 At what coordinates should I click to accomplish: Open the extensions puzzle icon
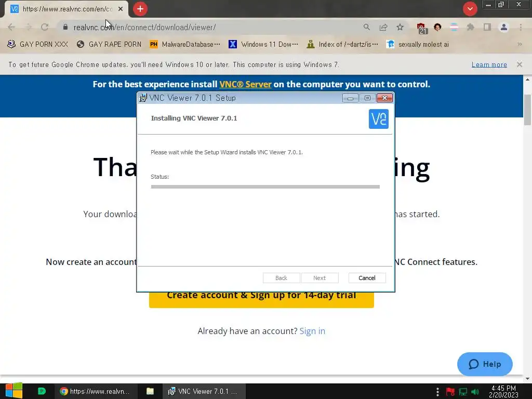click(470, 27)
